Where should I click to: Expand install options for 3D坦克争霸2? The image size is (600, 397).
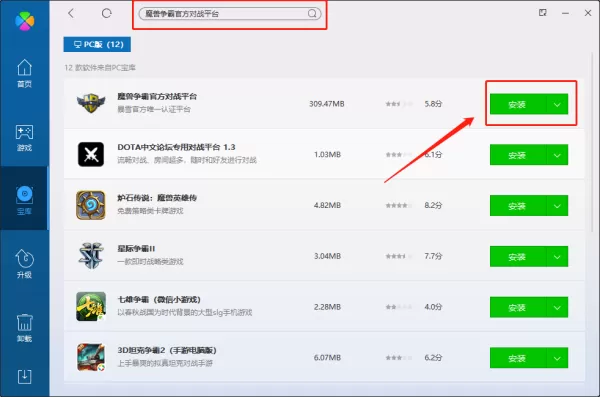click(x=557, y=358)
